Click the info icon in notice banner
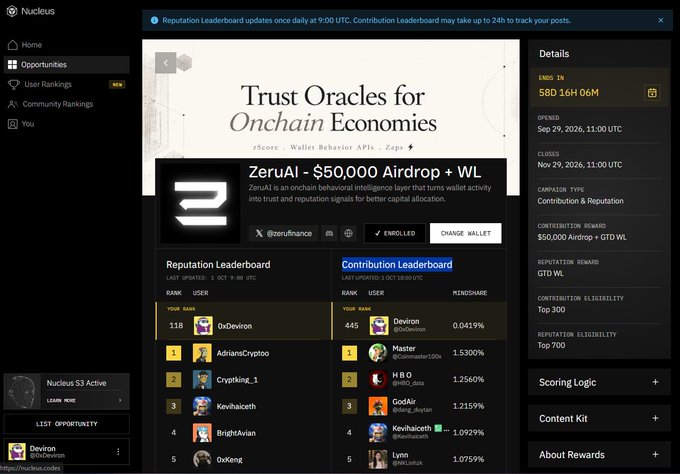Image resolution: width=680 pixels, height=474 pixels. [154, 20]
